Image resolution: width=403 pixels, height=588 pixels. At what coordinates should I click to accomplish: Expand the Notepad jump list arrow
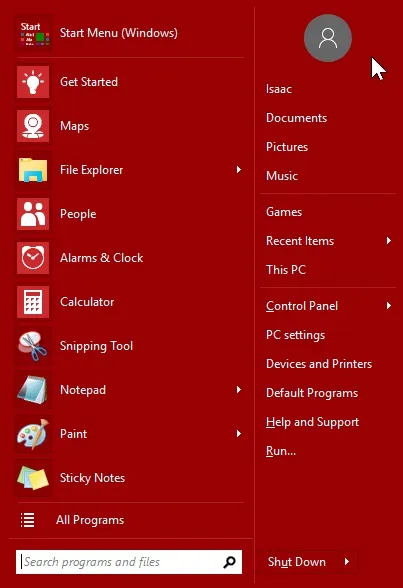click(238, 390)
